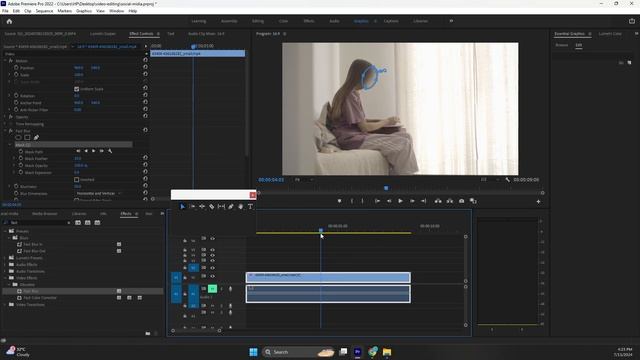Open Quick Export icon top right
The width and height of the screenshot is (640, 360).
[x=632, y=21]
